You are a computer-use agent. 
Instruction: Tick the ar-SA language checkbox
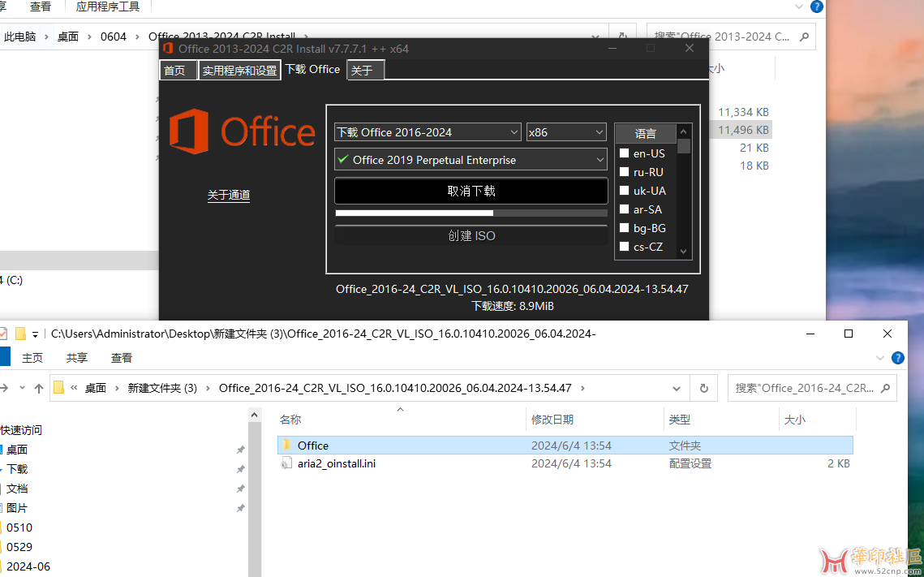click(624, 209)
